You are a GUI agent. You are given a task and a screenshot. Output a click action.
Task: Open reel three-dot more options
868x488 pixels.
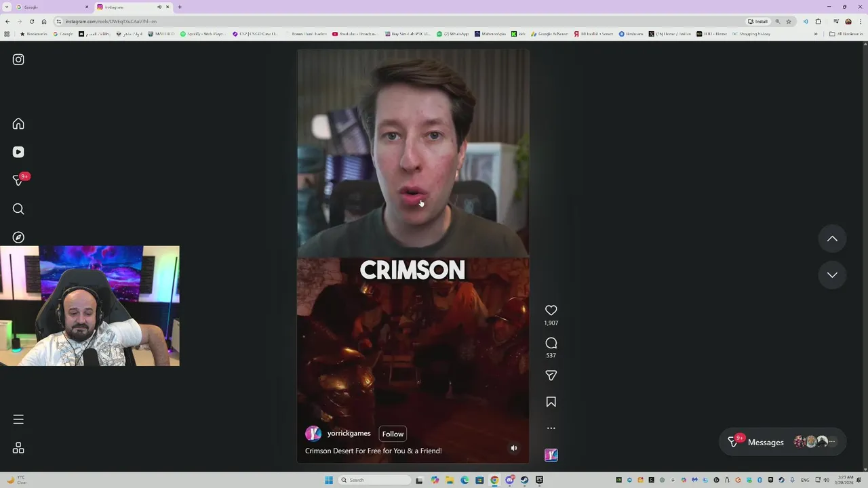tap(551, 428)
